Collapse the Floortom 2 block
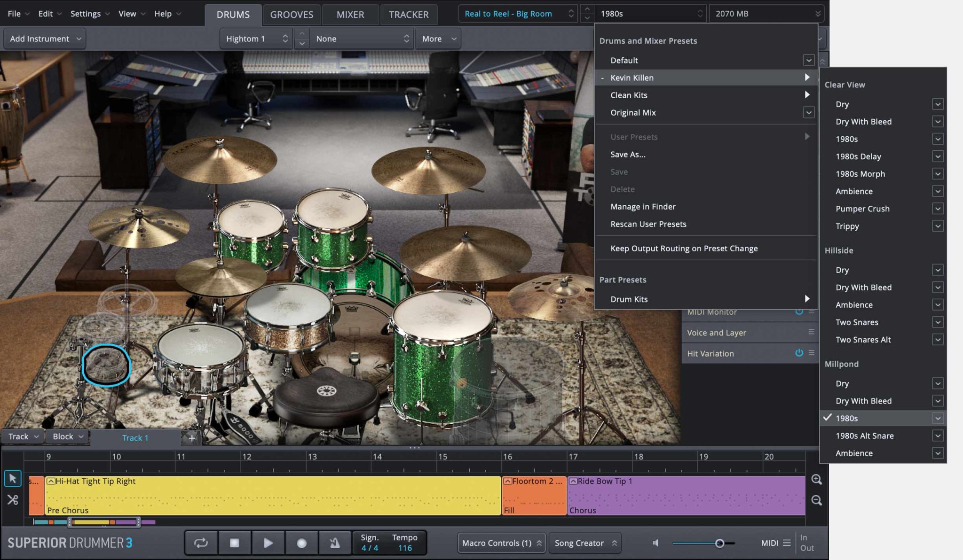 click(x=507, y=481)
